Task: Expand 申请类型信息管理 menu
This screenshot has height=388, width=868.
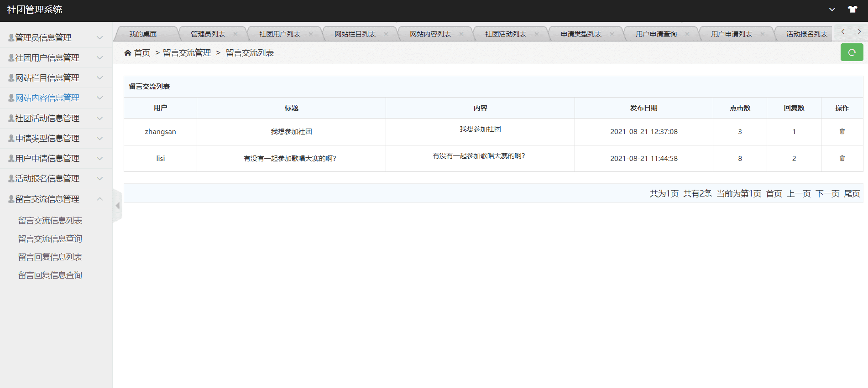Action: [56, 138]
